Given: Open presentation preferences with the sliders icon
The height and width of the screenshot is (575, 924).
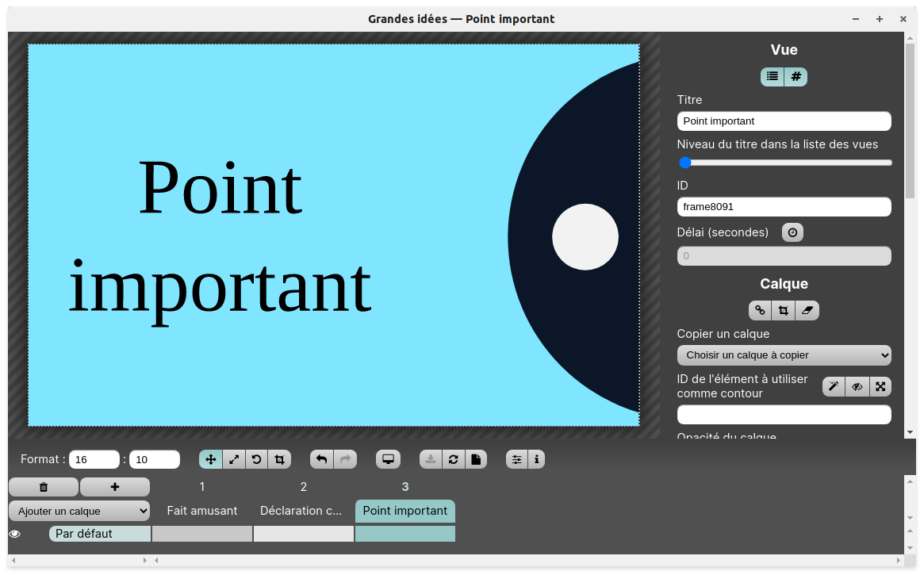Looking at the screenshot, I should pos(517,459).
